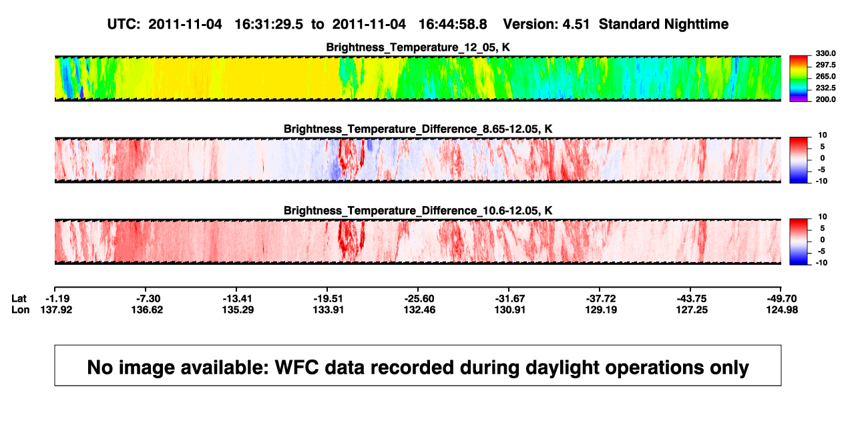Click the red-blue color bar of the 10.6-12.05 panel
This screenshot has width=868, height=445.
[798, 242]
